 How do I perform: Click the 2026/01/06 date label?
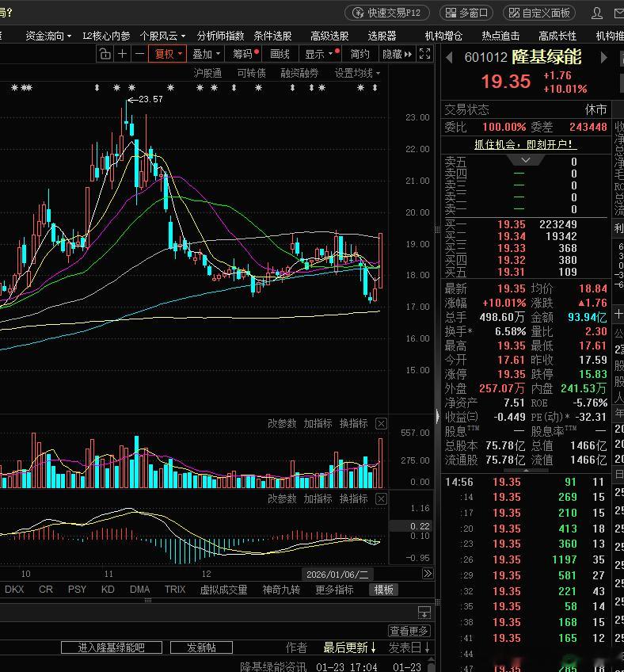click(x=337, y=575)
